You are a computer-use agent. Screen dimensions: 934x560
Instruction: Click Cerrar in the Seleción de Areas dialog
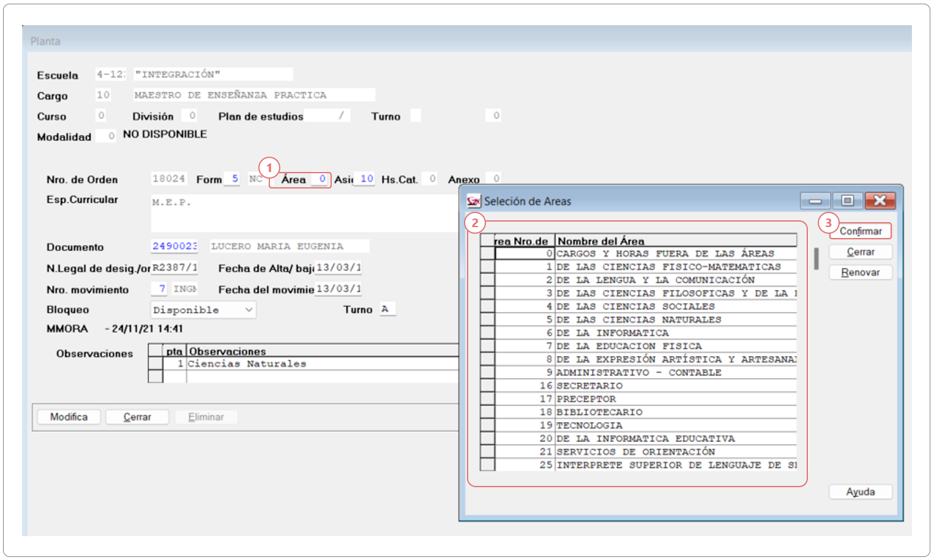tap(860, 252)
